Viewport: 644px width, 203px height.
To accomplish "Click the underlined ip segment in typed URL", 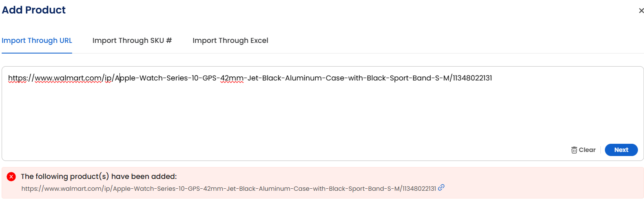I will point(108,78).
